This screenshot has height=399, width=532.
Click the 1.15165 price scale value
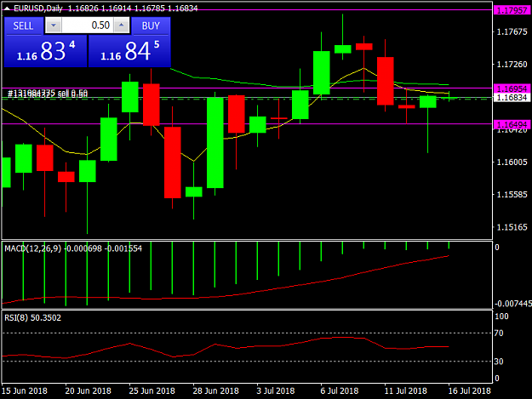512,227
